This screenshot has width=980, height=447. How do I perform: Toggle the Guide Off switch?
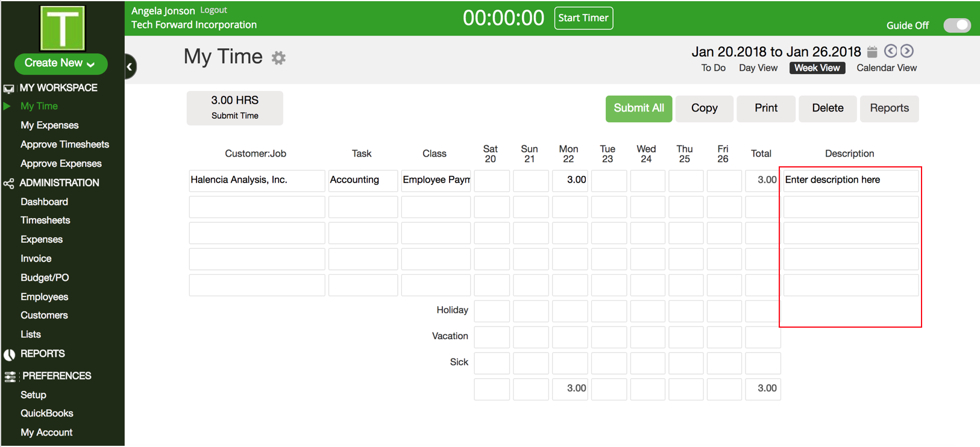[956, 25]
